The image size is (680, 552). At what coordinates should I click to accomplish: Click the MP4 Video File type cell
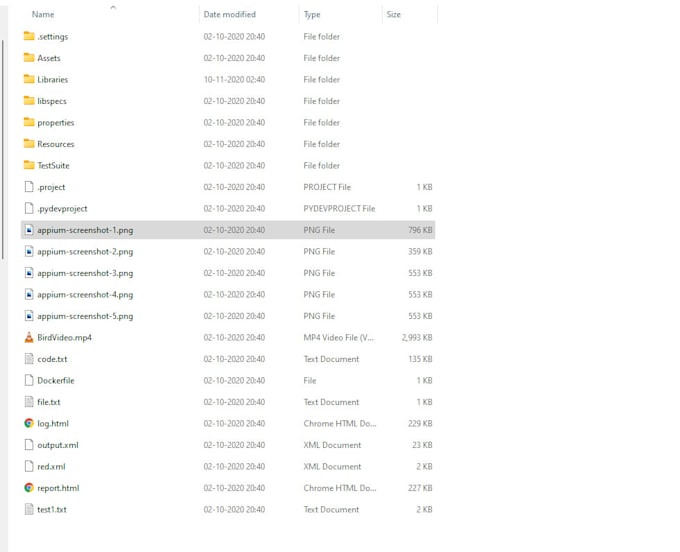(x=338, y=337)
